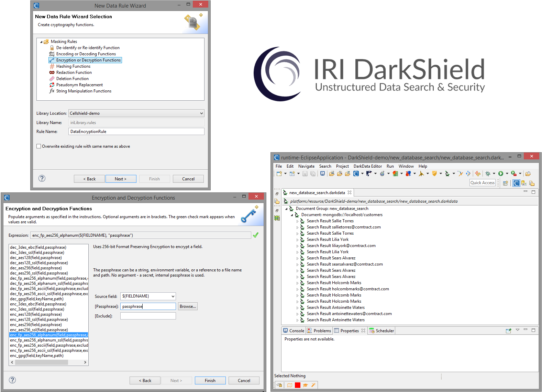Click the Exclude input field
542x392 pixels.
(x=148, y=316)
